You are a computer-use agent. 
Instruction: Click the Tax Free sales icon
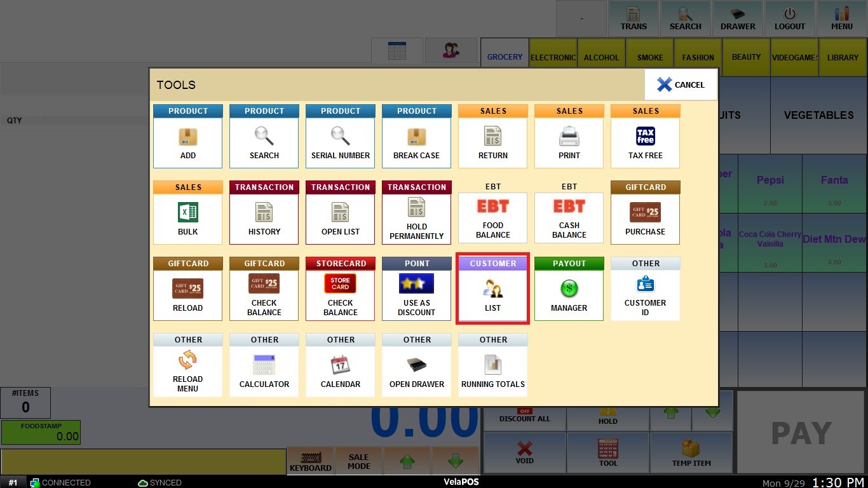pos(645,142)
